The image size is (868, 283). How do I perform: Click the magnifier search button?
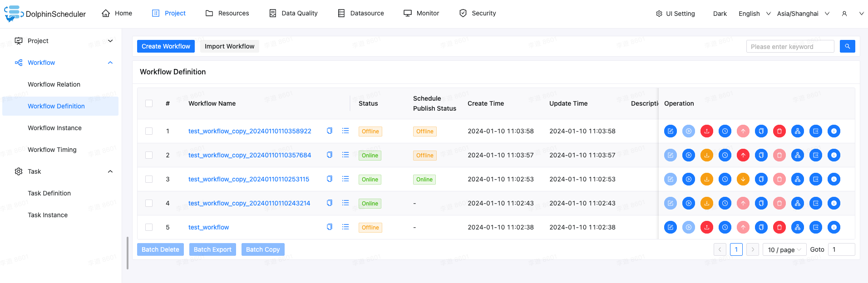(x=847, y=46)
